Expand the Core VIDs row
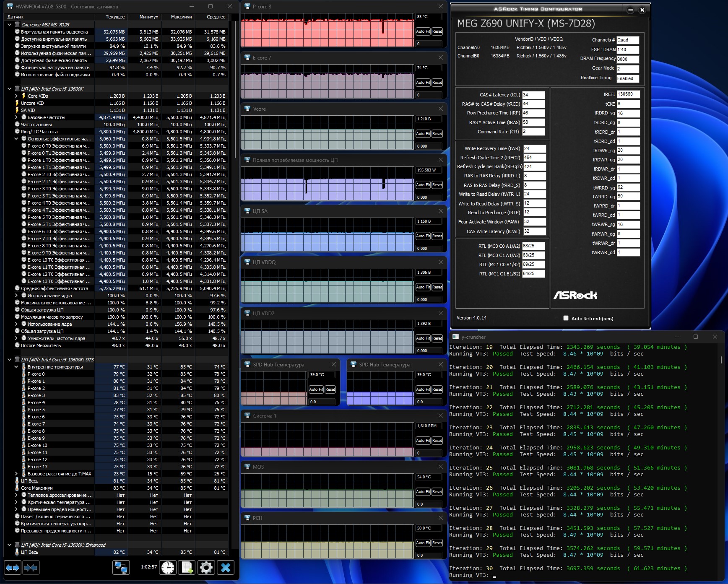This screenshot has height=584, width=728. [16, 96]
